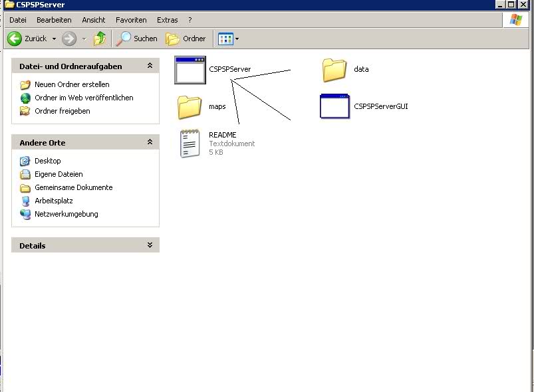Open the ? help menu
Viewport: 534px width, 392px height.
190,20
